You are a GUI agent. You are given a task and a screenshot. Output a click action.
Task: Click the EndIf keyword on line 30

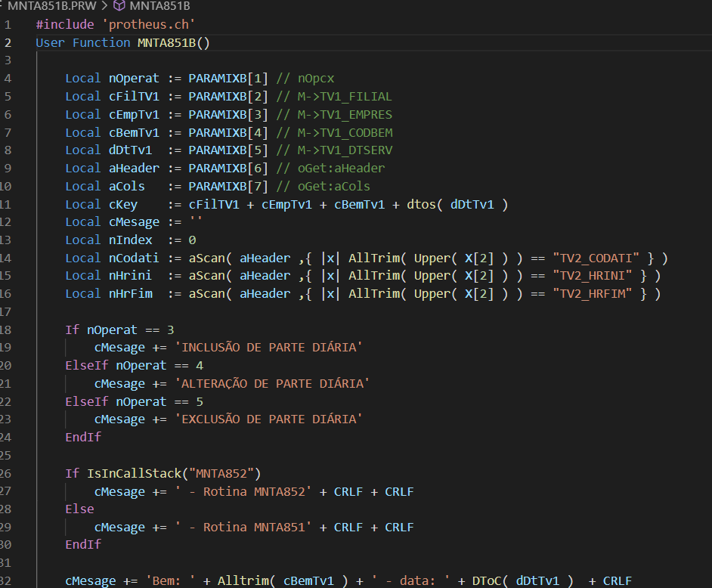(83, 544)
